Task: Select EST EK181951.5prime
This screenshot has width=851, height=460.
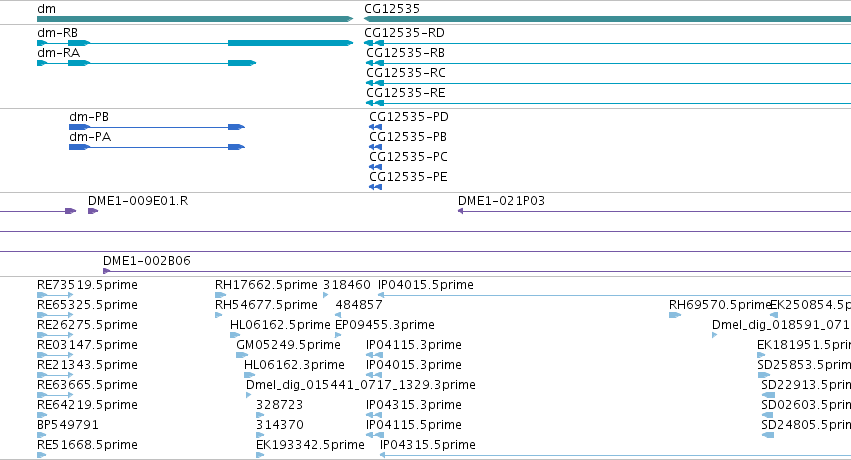Action: point(804,345)
